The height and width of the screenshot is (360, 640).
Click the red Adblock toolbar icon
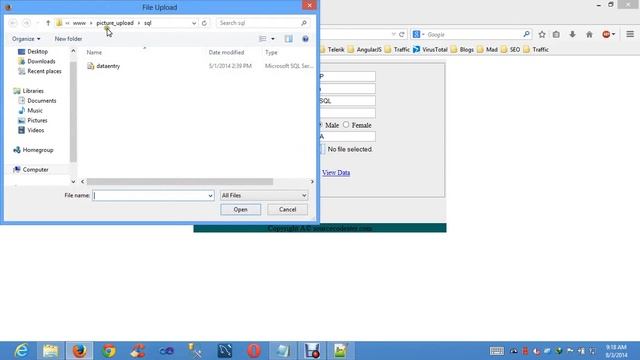(x=607, y=35)
